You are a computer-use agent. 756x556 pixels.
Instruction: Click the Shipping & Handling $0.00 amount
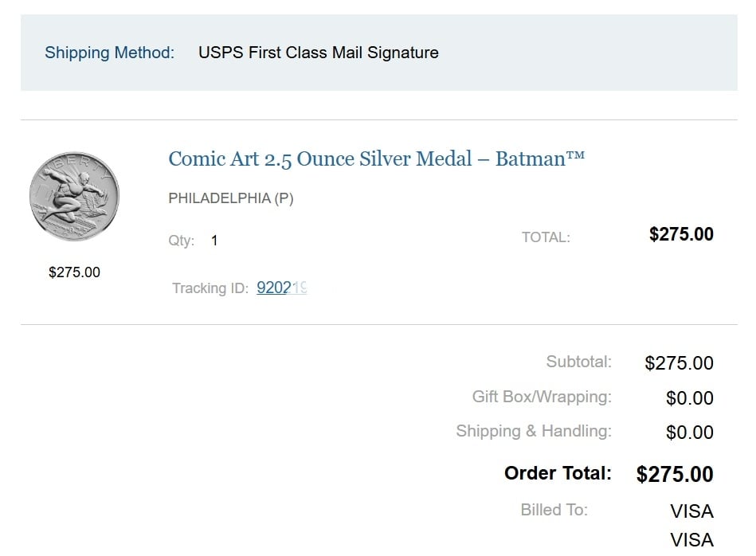pos(689,433)
